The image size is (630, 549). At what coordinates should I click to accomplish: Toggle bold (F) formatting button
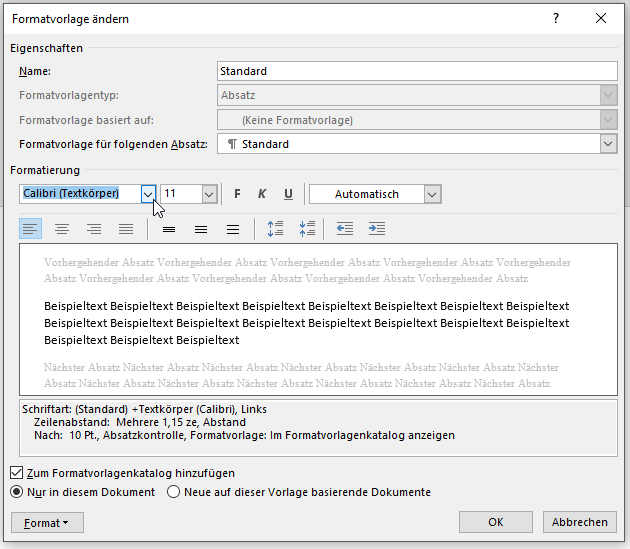pyautogui.click(x=237, y=194)
